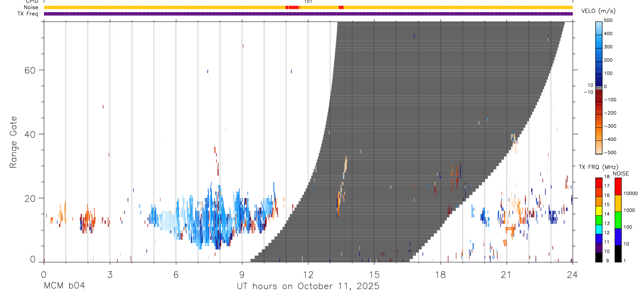644x297 pixels.
Task: Click the yellow 14–15 MHz TX FRQ swatch
Action: pos(599,210)
